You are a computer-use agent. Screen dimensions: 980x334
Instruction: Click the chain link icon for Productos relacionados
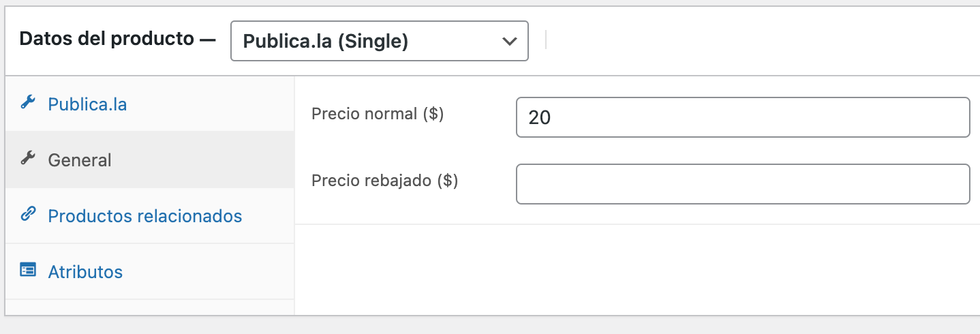(x=27, y=215)
